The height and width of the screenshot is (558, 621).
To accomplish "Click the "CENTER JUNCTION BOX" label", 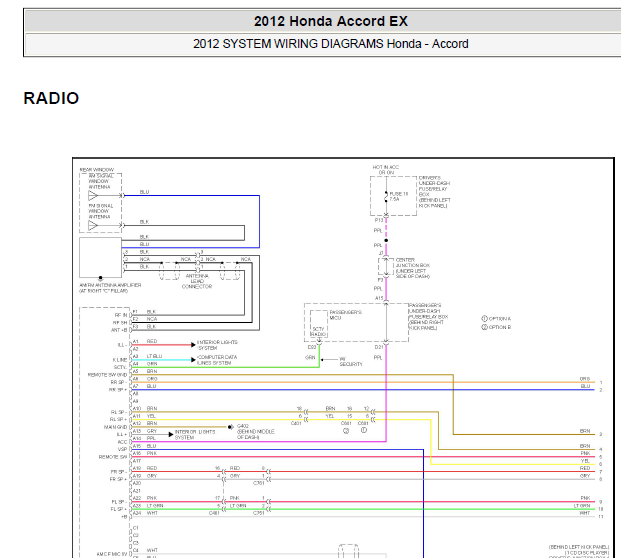I will (413, 268).
